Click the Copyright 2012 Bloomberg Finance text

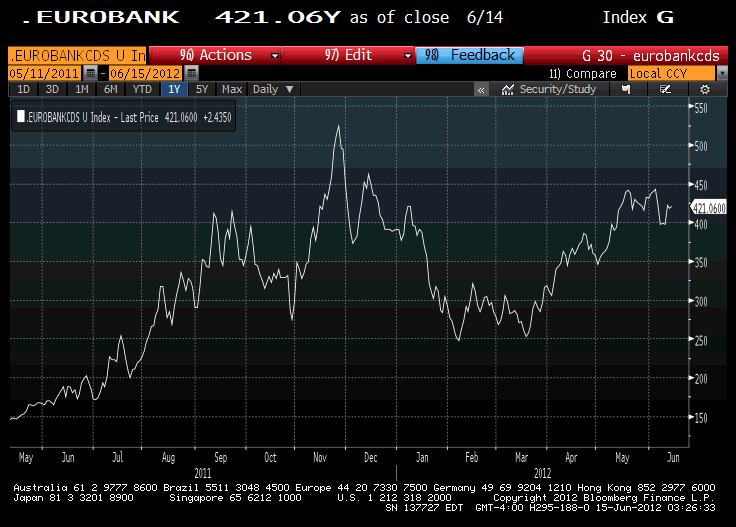604,497
